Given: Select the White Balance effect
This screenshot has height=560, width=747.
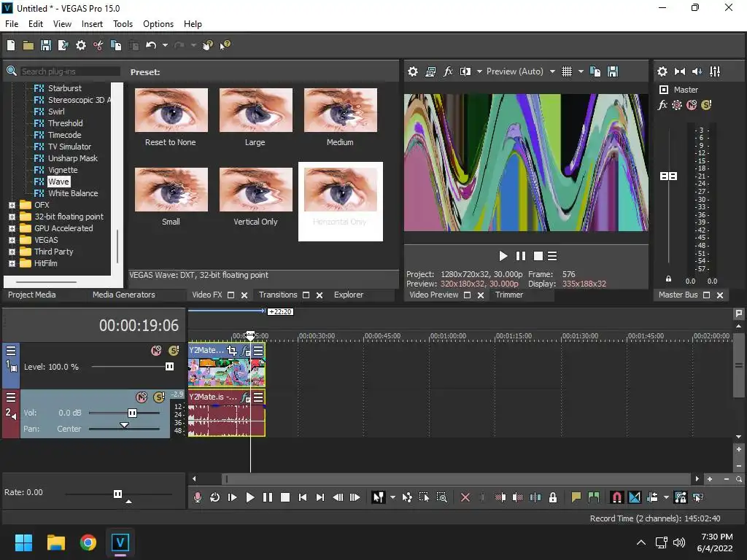Looking at the screenshot, I should [73, 193].
